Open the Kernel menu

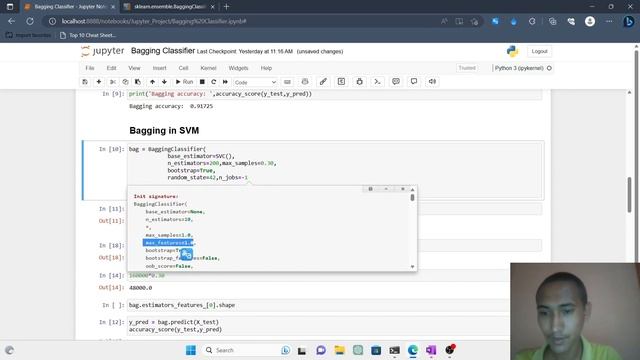[208, 68]
